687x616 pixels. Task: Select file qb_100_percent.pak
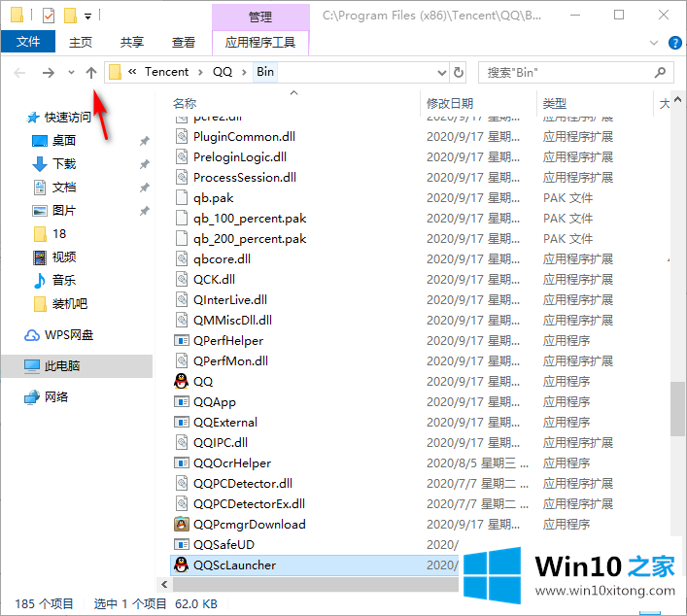tap(250, 219)
